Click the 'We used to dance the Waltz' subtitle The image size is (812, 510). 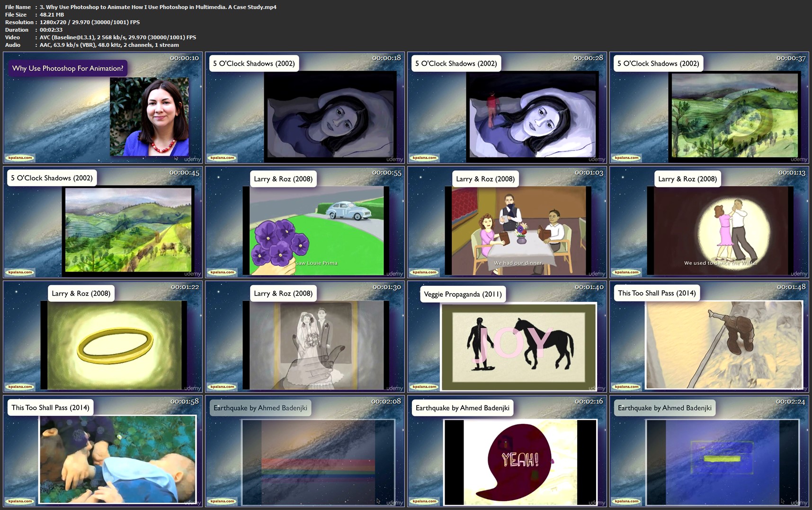720,263
